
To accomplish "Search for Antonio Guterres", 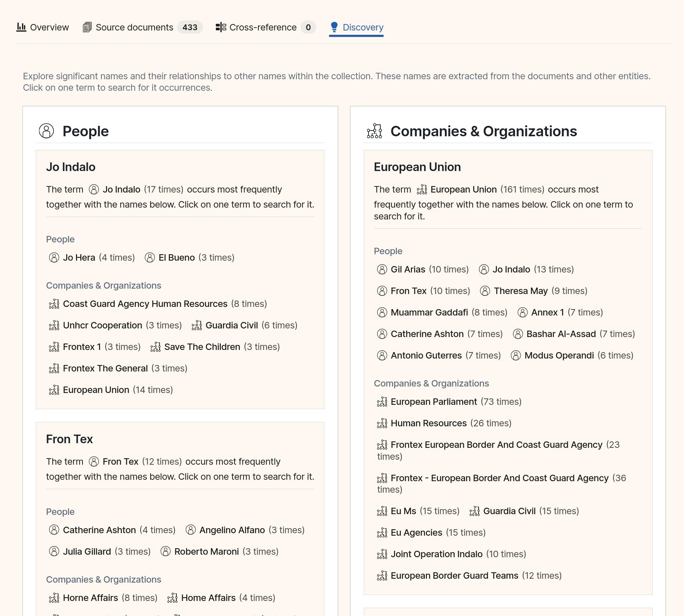I will pyautogui.click(x=439, y=355).
